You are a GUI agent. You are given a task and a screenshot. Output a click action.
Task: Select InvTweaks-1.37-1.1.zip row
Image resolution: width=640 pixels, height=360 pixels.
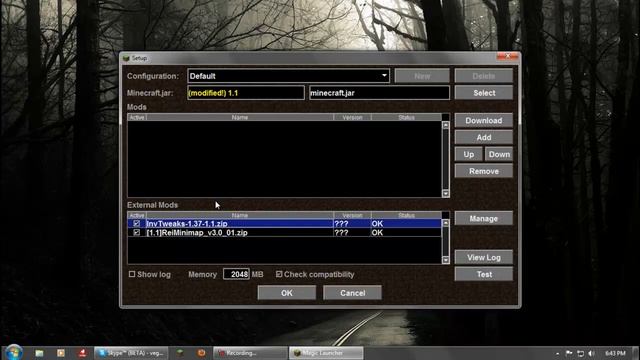(x=284, y=223)
